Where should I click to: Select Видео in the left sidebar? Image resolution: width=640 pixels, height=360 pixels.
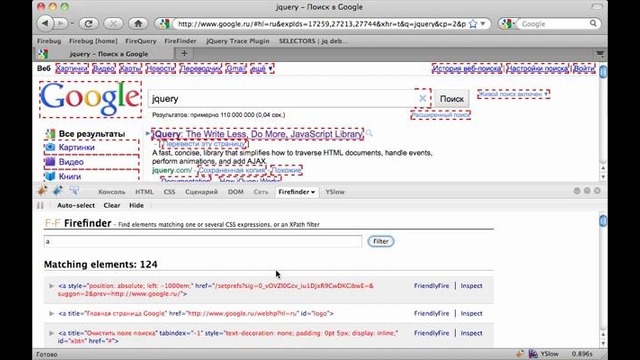[91, 162]
